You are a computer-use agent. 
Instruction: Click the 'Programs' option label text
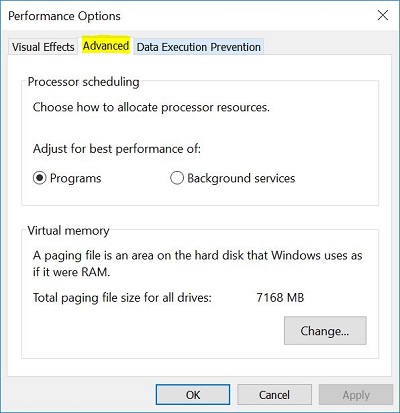76,178
